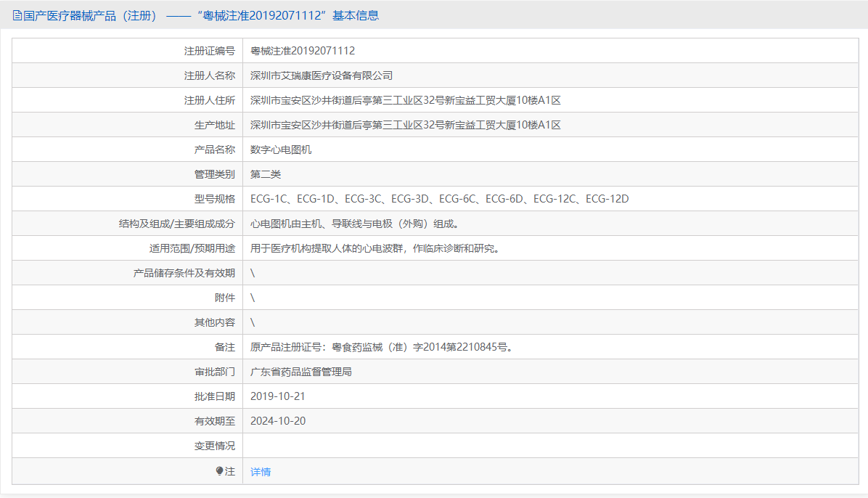Select registration number value 粤械注准20192071112

pos(303,50)
